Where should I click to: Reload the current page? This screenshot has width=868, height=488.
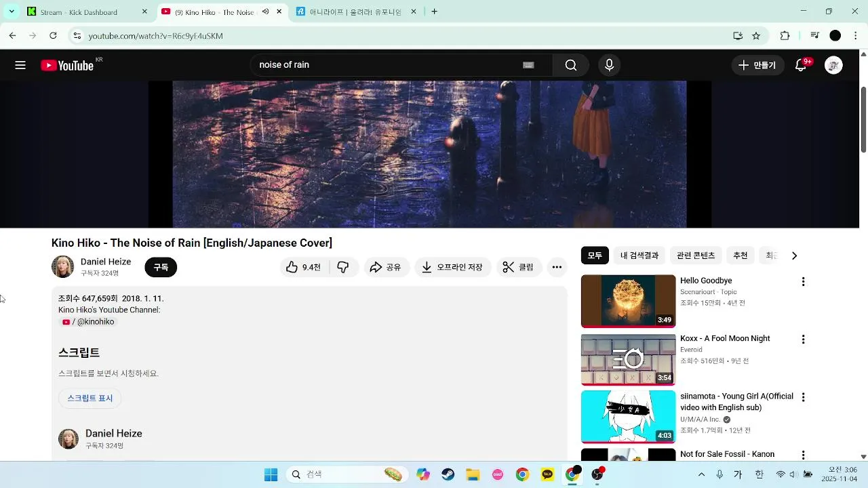click(x=53, y=35)
